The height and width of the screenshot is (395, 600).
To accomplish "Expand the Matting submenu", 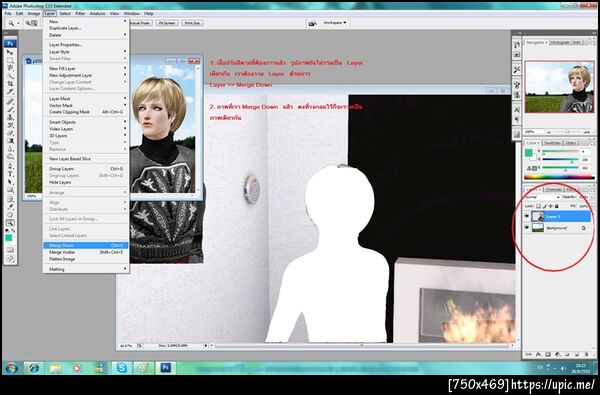I will pyautogui.click(x=86, y=269).
